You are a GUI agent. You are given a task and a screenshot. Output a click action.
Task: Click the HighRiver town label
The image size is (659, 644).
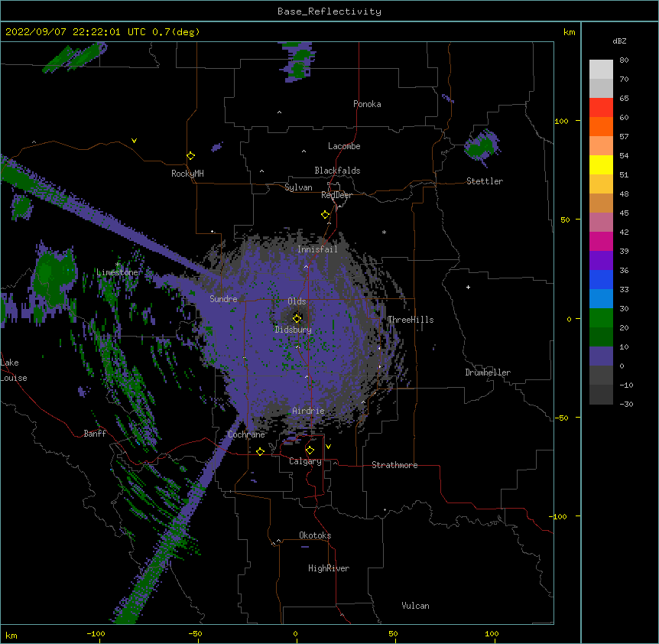(329, 568)
